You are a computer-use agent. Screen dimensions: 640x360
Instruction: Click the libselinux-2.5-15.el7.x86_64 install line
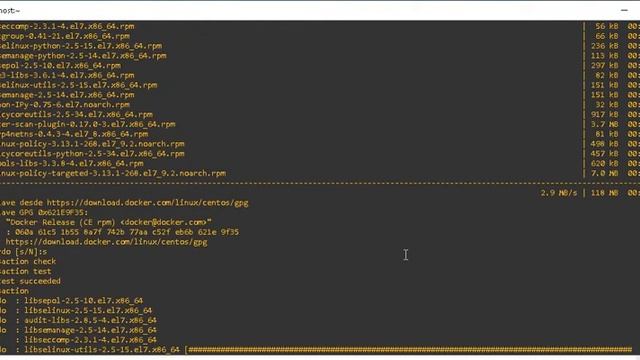88,310
